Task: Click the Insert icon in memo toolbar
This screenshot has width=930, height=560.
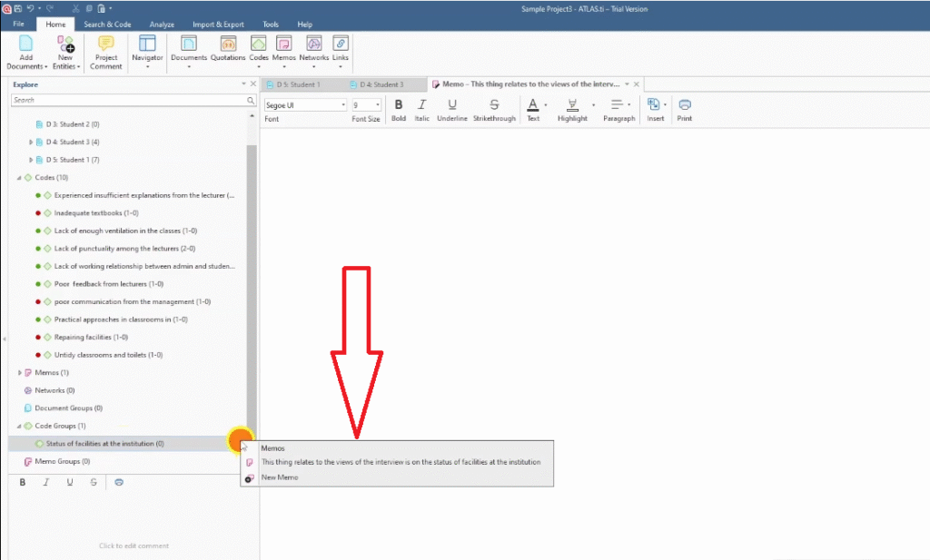Action: click(653, 105)
